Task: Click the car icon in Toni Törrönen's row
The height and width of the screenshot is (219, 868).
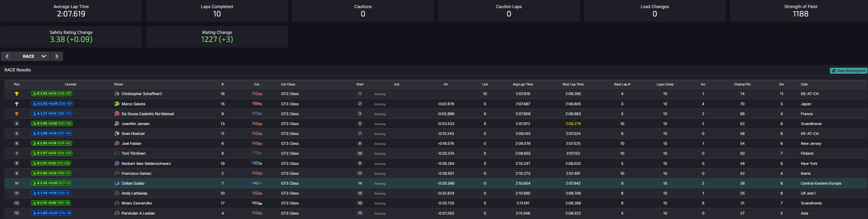Action: (x=257, y=153)
